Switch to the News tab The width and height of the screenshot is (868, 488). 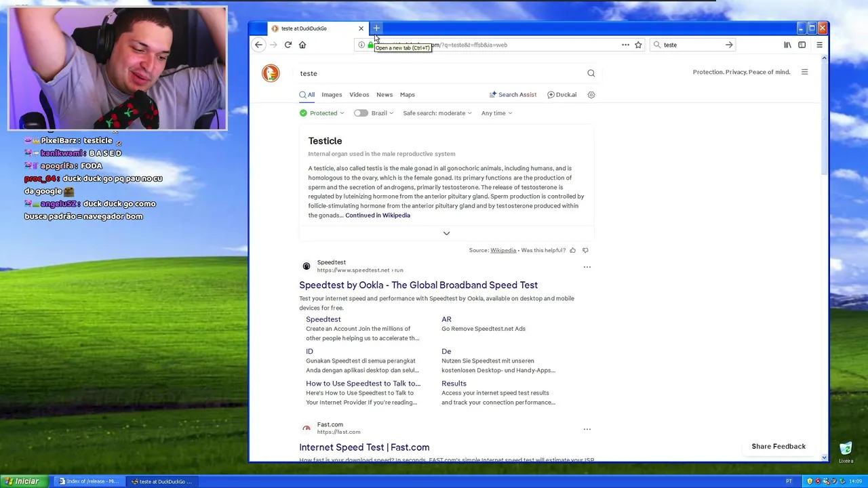pos(384,95)
